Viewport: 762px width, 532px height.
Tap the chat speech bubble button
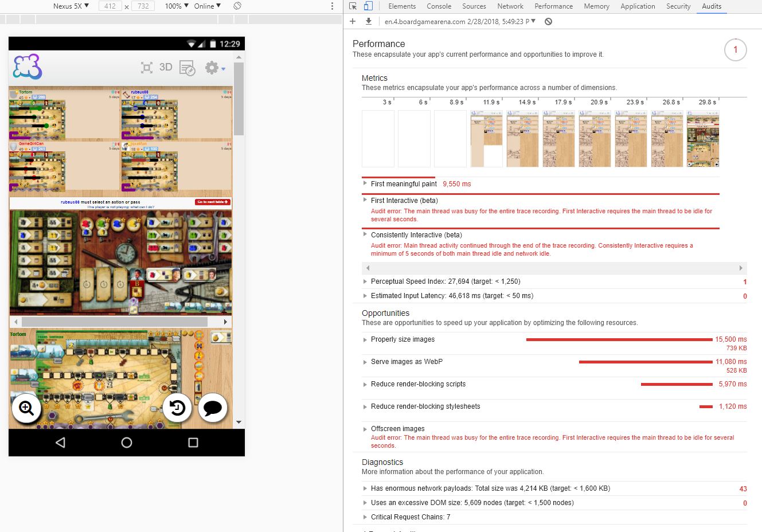tap(213, 408)
